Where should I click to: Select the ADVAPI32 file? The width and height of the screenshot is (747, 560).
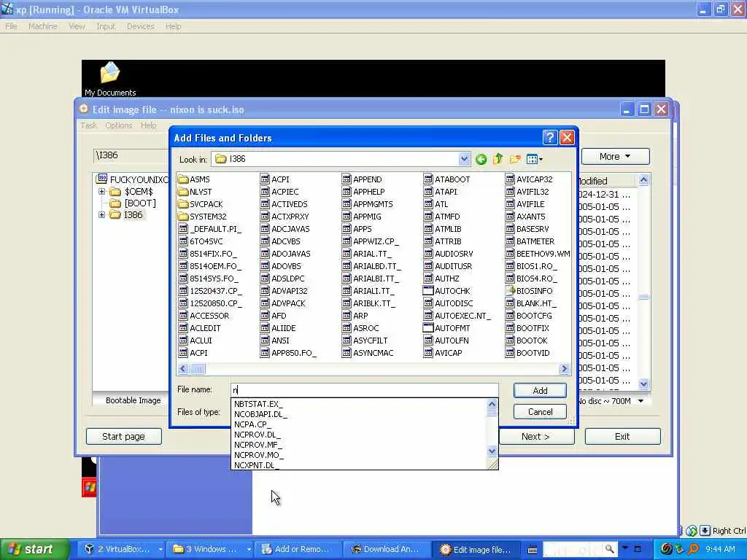284,291
